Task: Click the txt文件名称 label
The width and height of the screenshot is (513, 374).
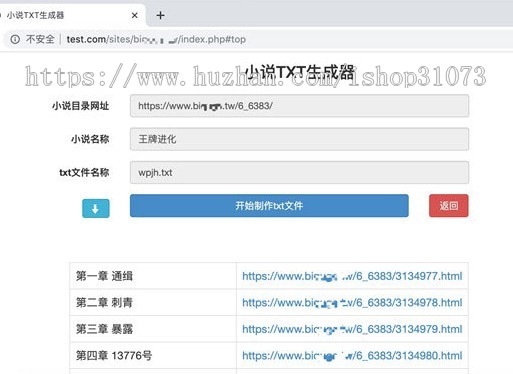Action: [84, 172]
